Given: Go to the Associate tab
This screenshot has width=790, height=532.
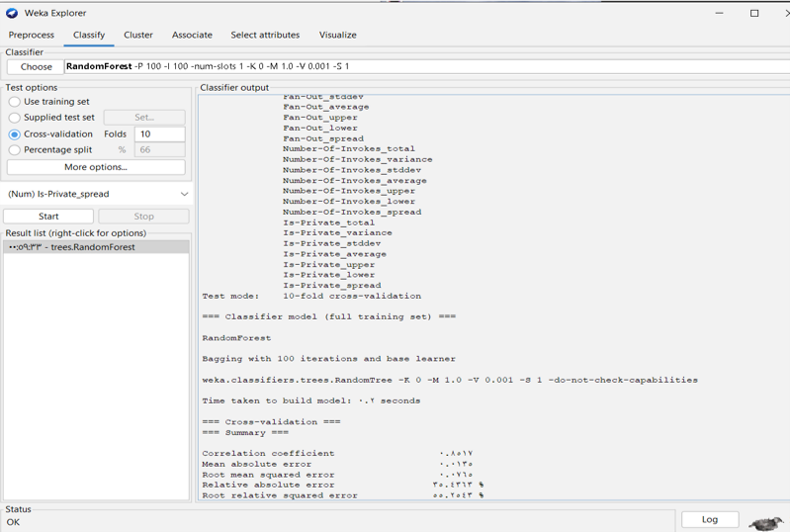Looking at the screenshot, I should tap(192, 35).
